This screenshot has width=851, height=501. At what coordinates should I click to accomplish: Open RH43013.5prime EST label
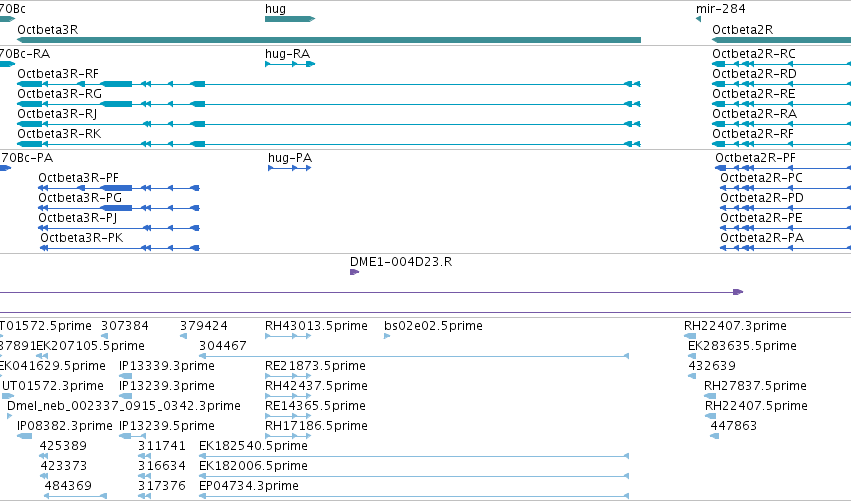click(316, 326)
